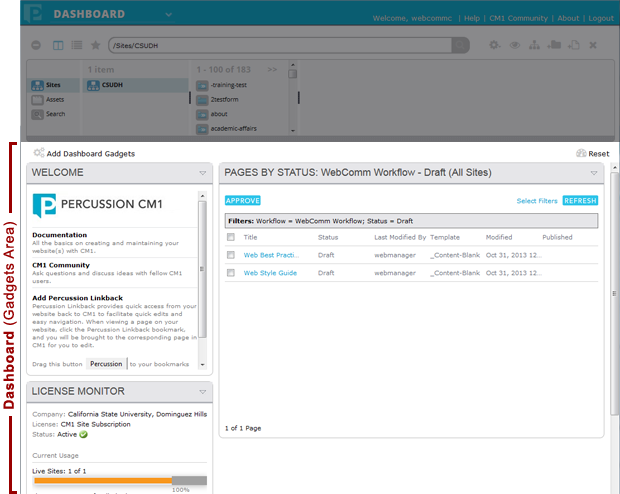620x494 pixels.
Task: Check the Web Style Guide row checkbox
Action: point(231,273)
